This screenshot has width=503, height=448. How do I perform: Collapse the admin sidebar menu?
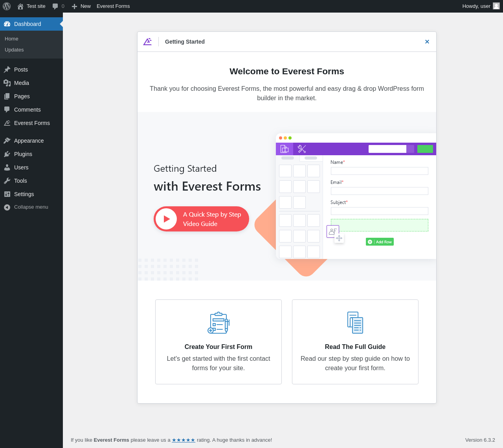(31, 207)
